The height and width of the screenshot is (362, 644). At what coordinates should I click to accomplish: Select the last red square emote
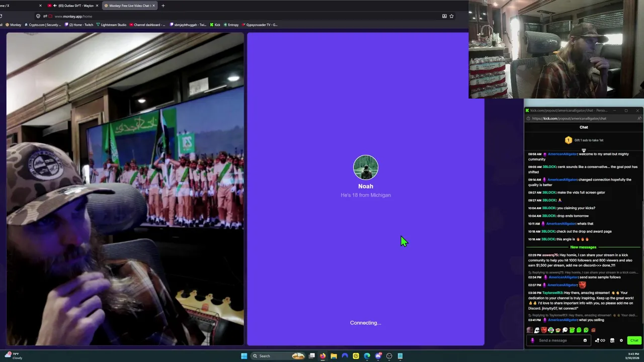click(593, 330)
